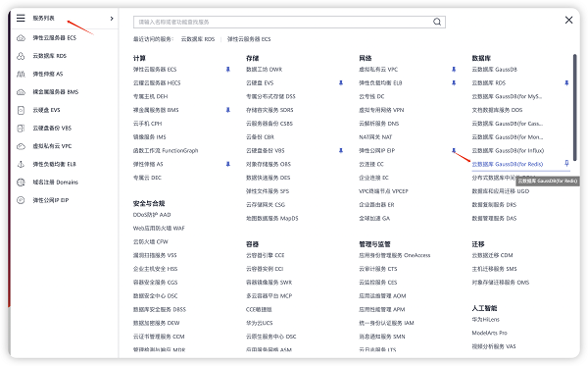Open 镜像服务 IMS link

tap(149, 137)
